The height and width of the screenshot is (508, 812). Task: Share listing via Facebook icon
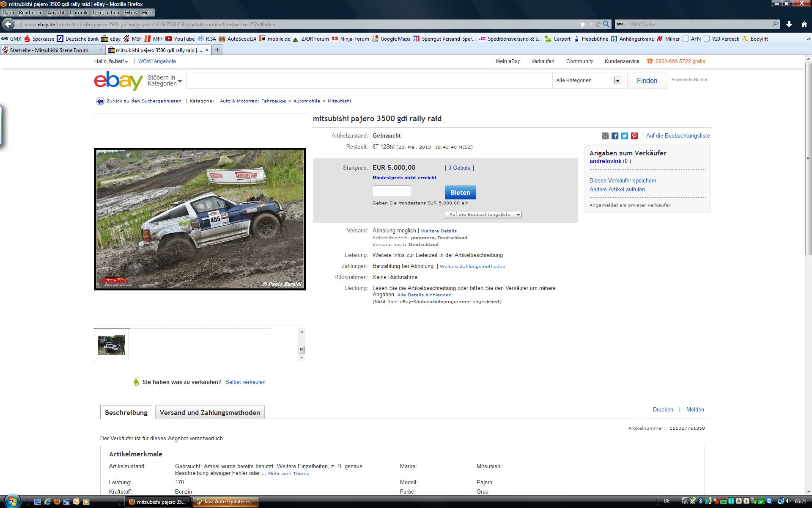(615, 136)
